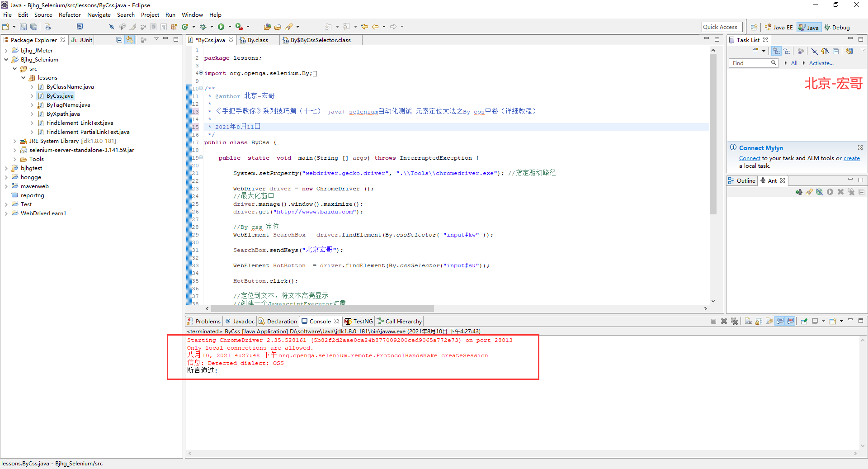The width and height of the screenshot is (868, 469).
Task: Click Synchronize Changed icon in Task List
Action: 849,52
